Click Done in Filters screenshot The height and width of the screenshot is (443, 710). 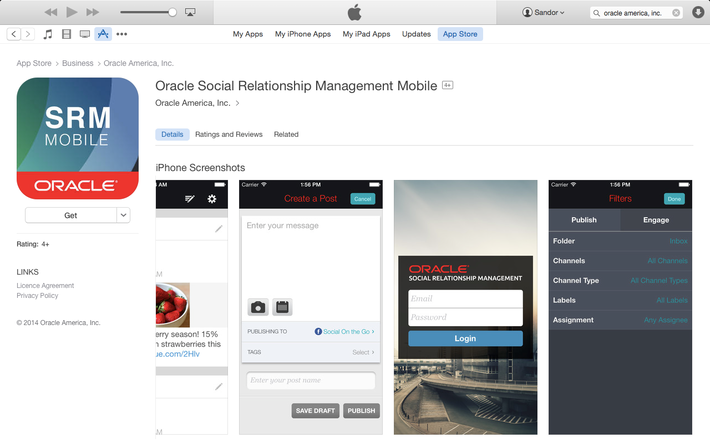pyautogui.click(x=674, y=199)
